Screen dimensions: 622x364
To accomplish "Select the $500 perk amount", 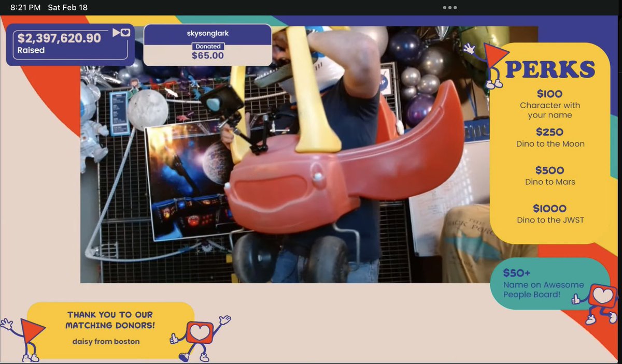I will point(549,170).
